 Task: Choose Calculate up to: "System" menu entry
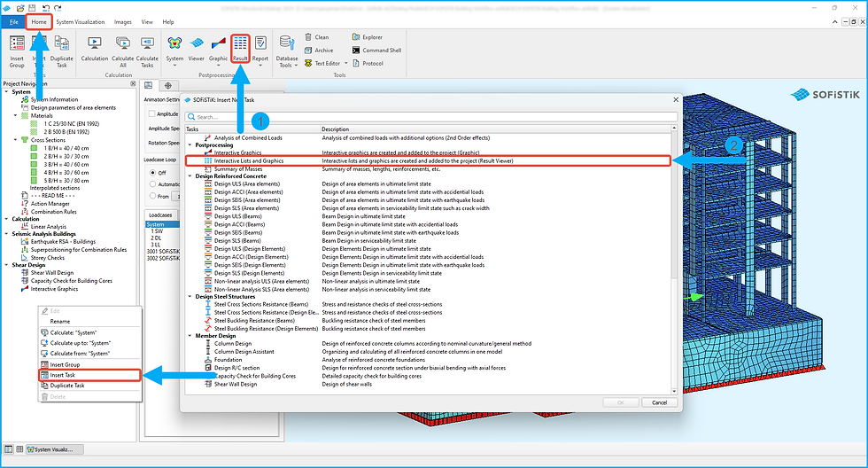[x=89, y=343]
